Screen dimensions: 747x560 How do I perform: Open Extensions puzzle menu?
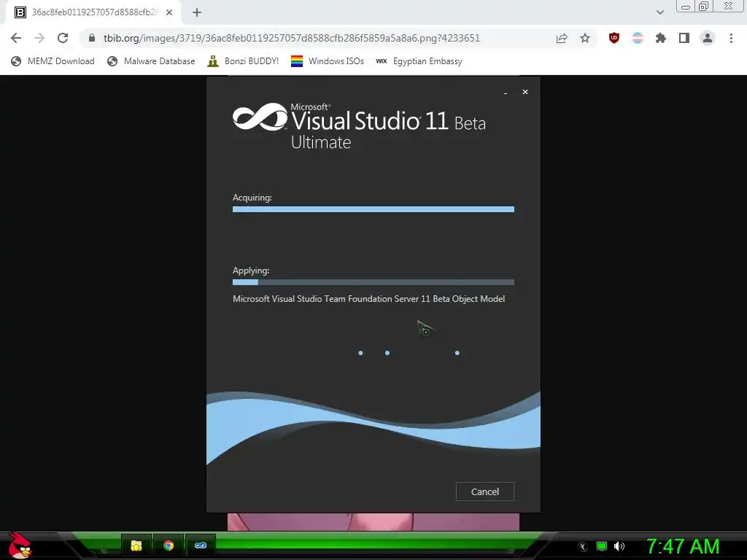[x=661, y=38]
